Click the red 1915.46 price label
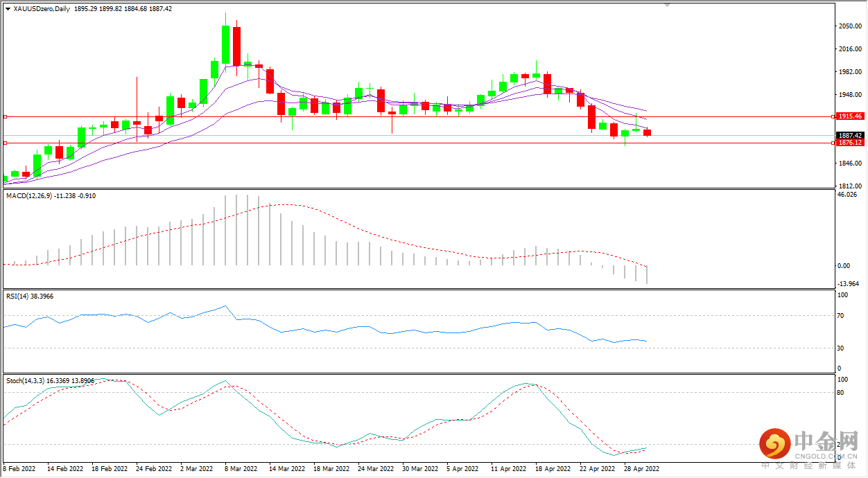Image resolution: width=868 pixels, height=478 pixels. [x=850, y=116]
